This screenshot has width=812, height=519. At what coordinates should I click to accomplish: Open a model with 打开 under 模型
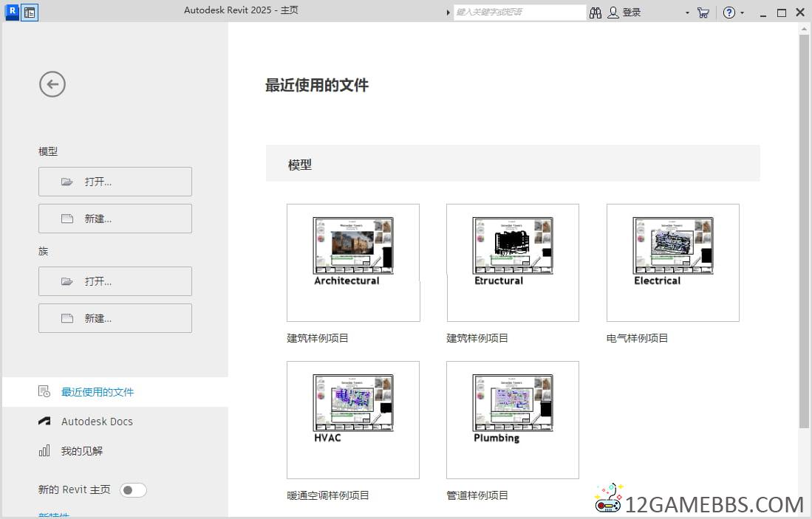pos(115,182)
